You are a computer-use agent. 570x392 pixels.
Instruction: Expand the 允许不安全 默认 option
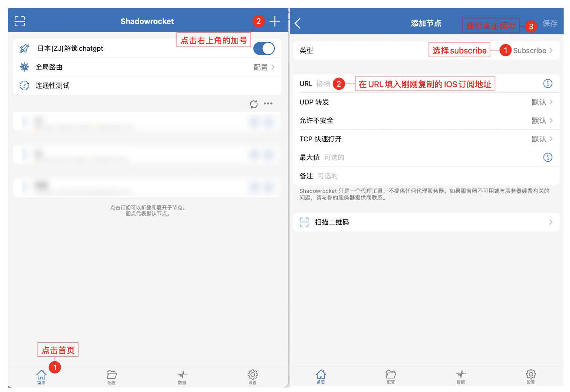pos(426,121)
